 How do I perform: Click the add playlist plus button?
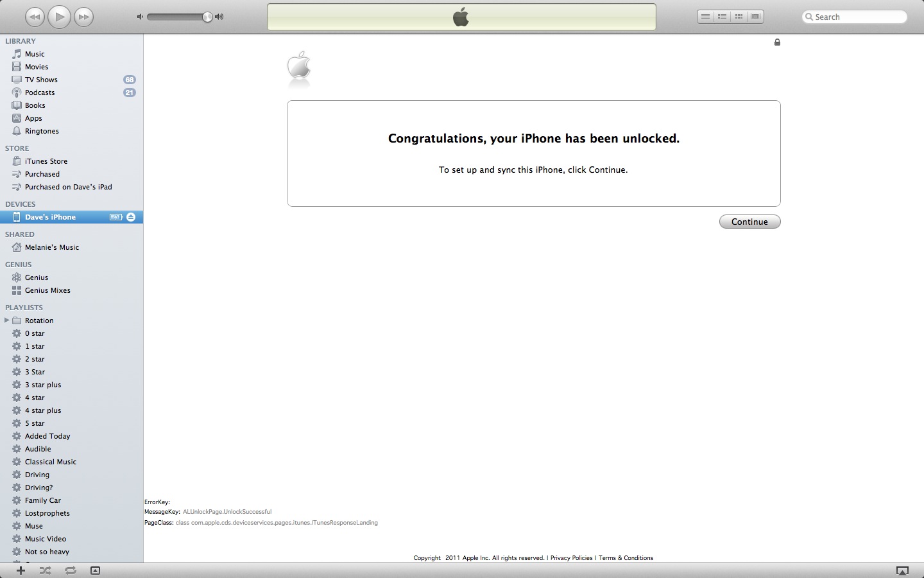(21, 570)
